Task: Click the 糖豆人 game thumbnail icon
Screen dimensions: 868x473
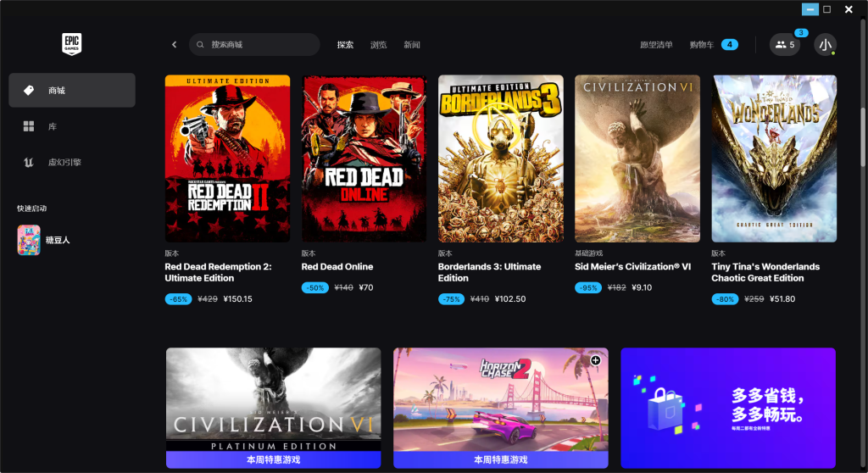Action: pyautogui.click(x=29, y=240)
